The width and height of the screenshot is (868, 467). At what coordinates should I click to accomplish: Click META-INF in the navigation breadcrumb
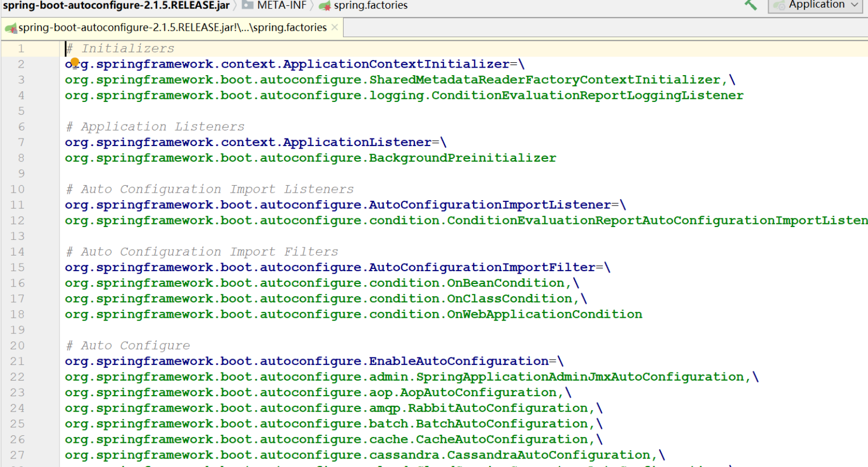tap(275, 5)
